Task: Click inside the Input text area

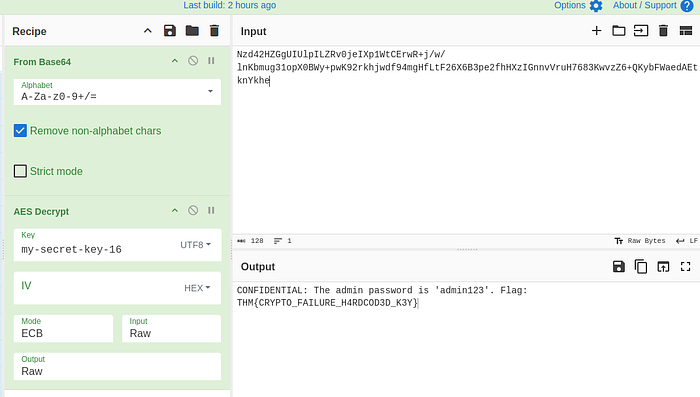Action: [x=466, y=139]
